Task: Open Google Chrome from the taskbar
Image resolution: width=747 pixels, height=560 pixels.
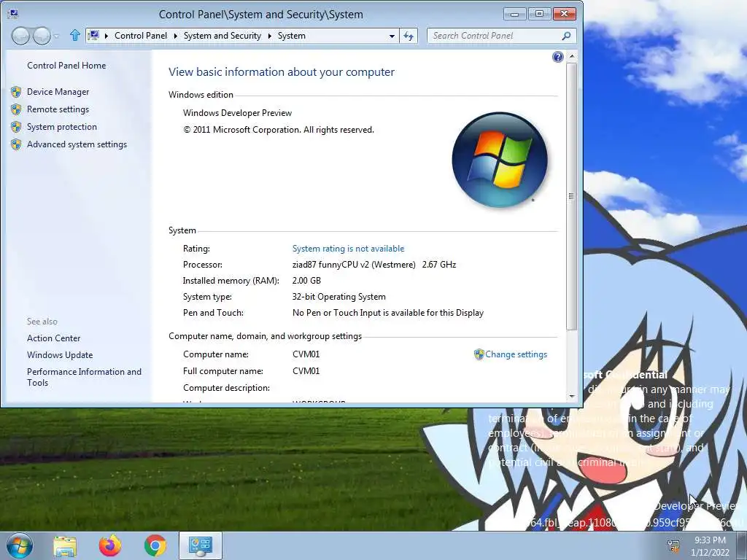Action: coord(155,545)
